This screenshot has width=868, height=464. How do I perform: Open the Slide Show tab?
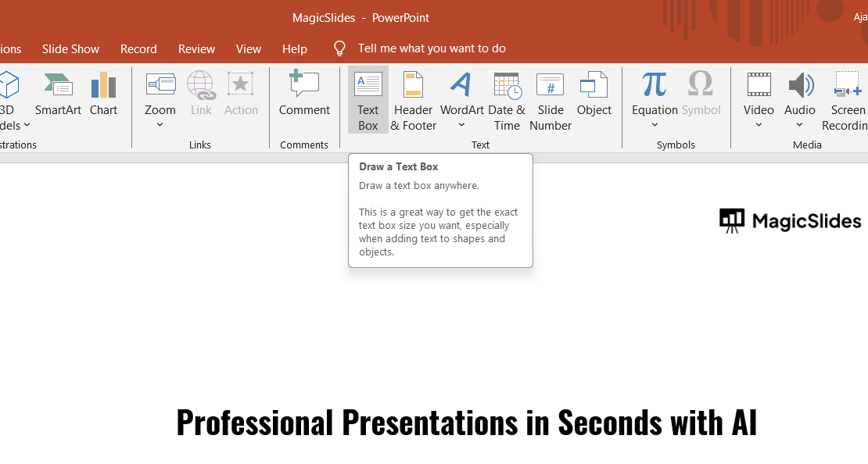click(71, 48)
